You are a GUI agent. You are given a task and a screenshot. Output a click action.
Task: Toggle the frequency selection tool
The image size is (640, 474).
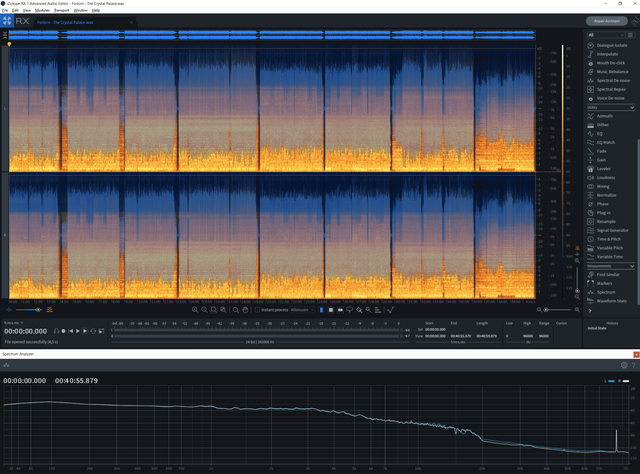coord(340,310)
